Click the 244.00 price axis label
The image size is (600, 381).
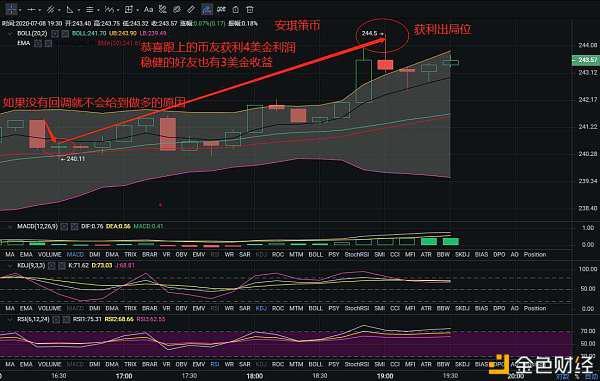tap(587, 45)
